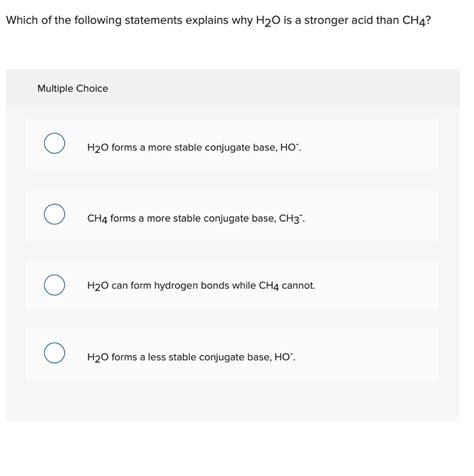Click blank space inside the hydrogen bonds answer card

coord(377,285)
